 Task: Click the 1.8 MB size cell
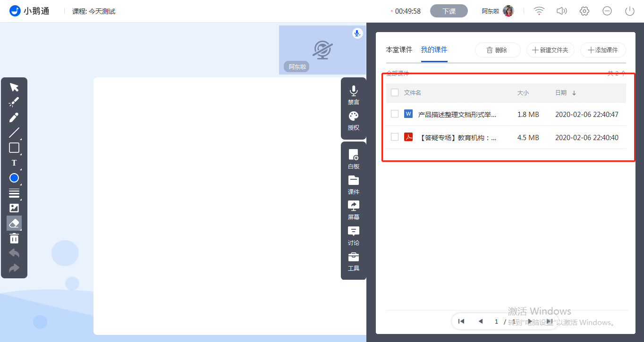528,114
